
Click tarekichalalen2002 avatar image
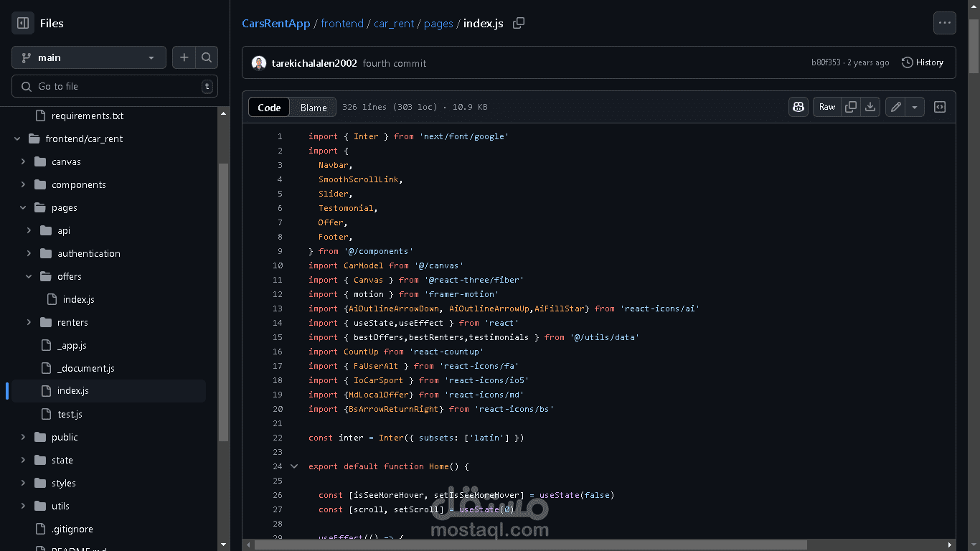(259, 63)
